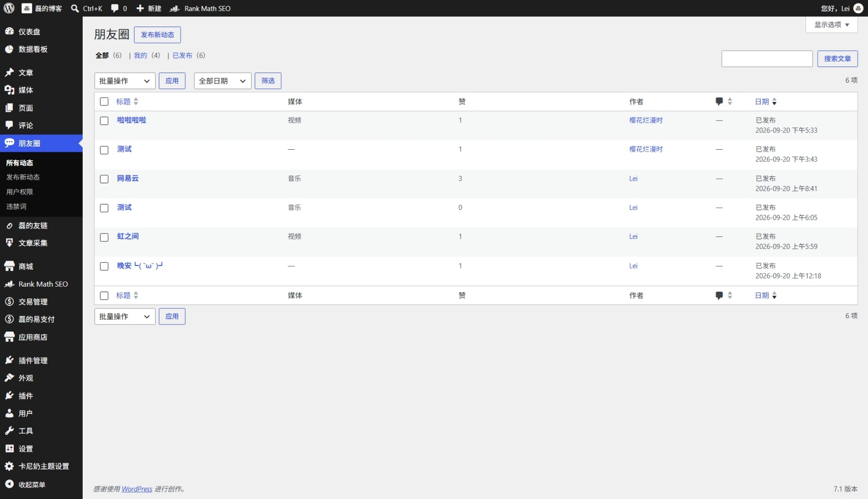The image size is (868, 499).
Task: Check the box beside 虹之间
Action: click(104, 237)
